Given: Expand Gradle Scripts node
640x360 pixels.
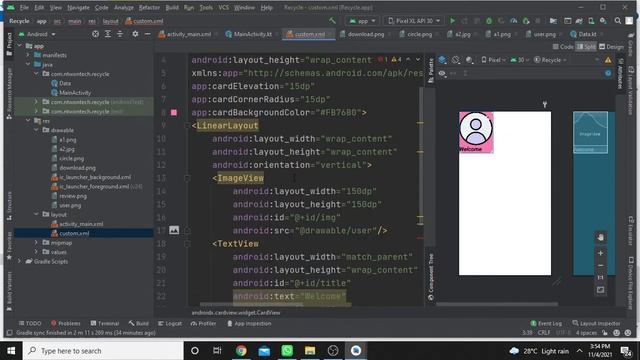Looking at the screenshot, I should [19, 261].
